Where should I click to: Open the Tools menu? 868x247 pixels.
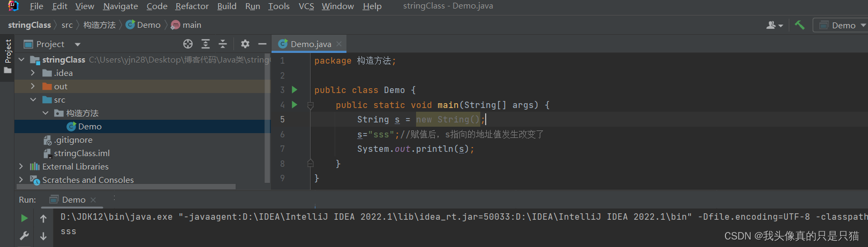tap(279, 6)
